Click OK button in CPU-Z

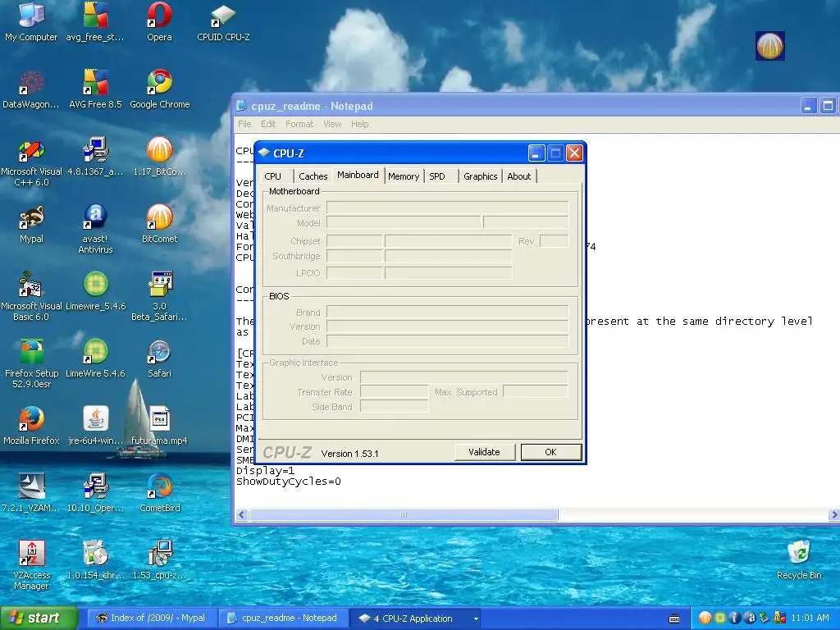(550, 452)
